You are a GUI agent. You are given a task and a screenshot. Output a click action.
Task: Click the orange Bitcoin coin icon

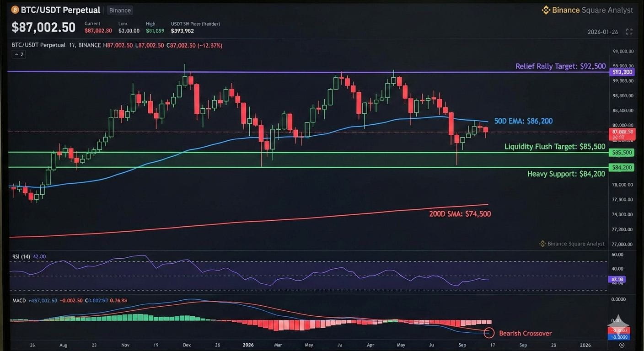point(15,10)
